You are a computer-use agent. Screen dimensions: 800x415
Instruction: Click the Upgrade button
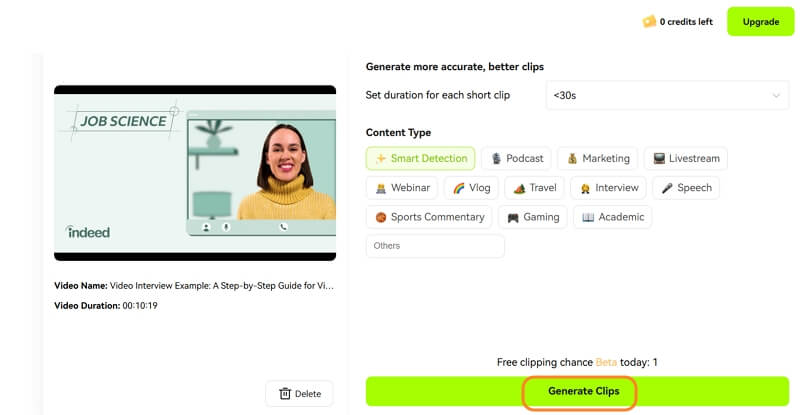click(x=760, y=21)
